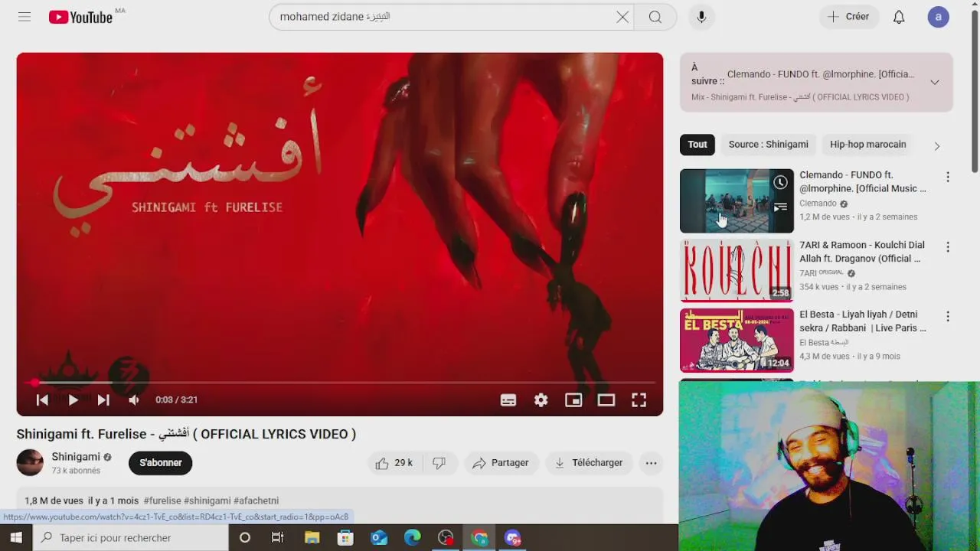Open more actions three-dot menu under video
The image size is (980, 551).
point(651,462)
